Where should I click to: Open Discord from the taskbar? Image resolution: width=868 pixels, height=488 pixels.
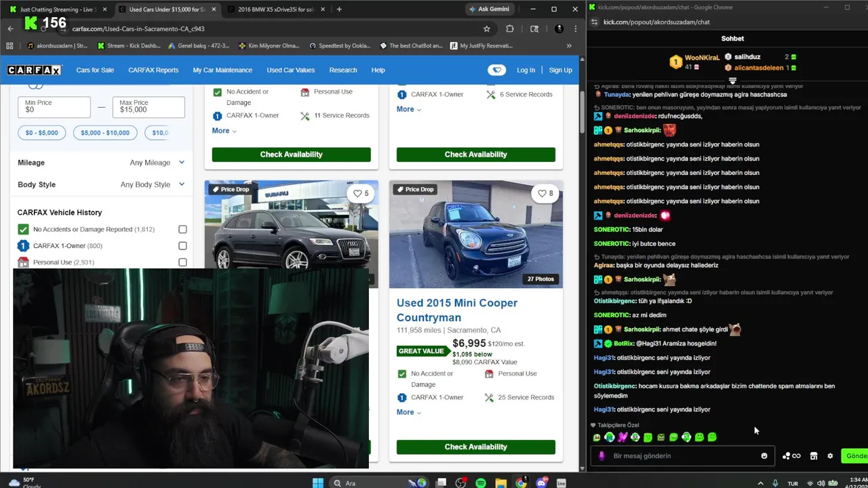click(541, 483)
